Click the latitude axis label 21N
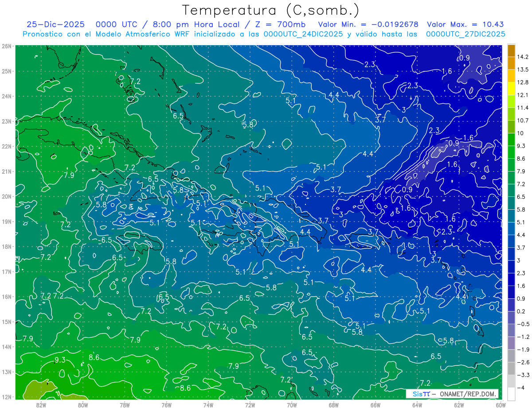 click(6, 171)
